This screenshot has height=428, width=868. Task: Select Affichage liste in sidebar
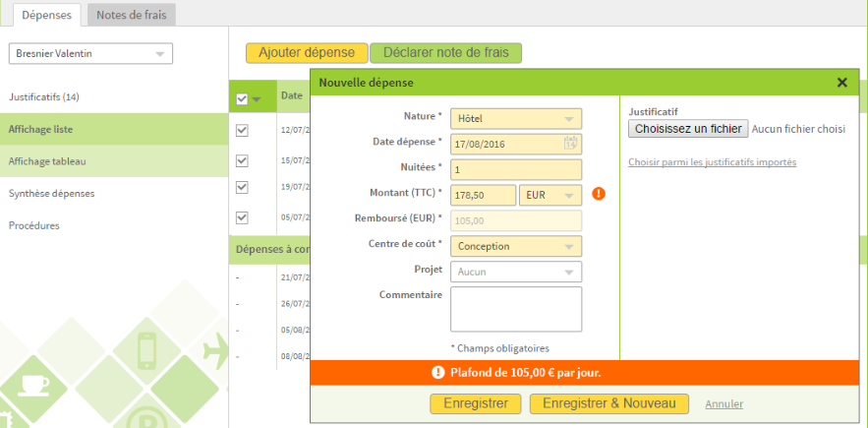(x=114, y=129)
